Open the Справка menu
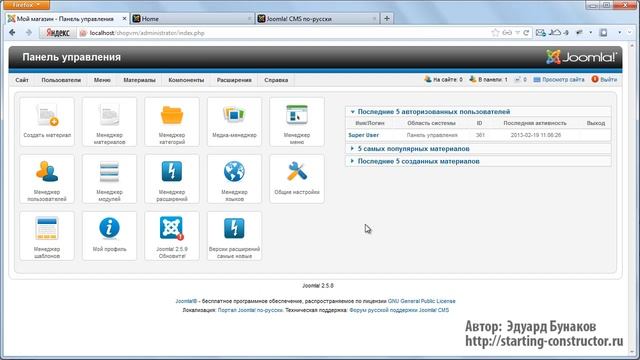 point(276,80)
